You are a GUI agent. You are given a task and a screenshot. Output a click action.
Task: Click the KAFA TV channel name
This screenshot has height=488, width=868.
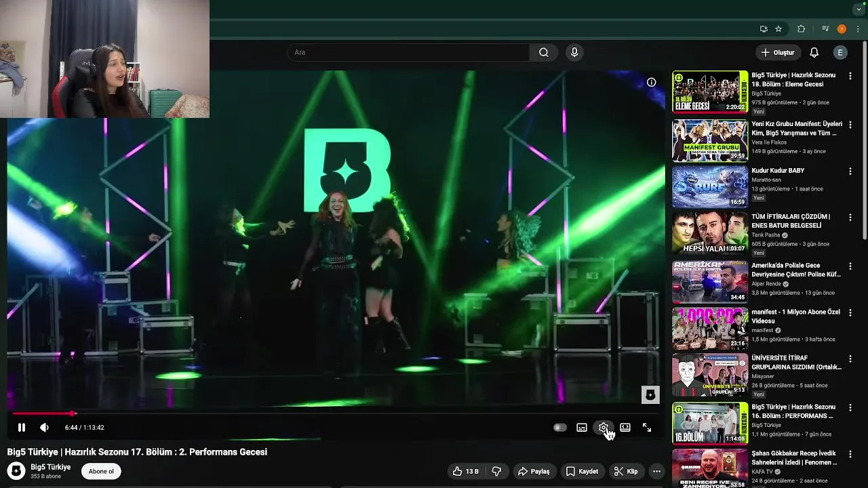pyautogui.click(x=762, y=472)
